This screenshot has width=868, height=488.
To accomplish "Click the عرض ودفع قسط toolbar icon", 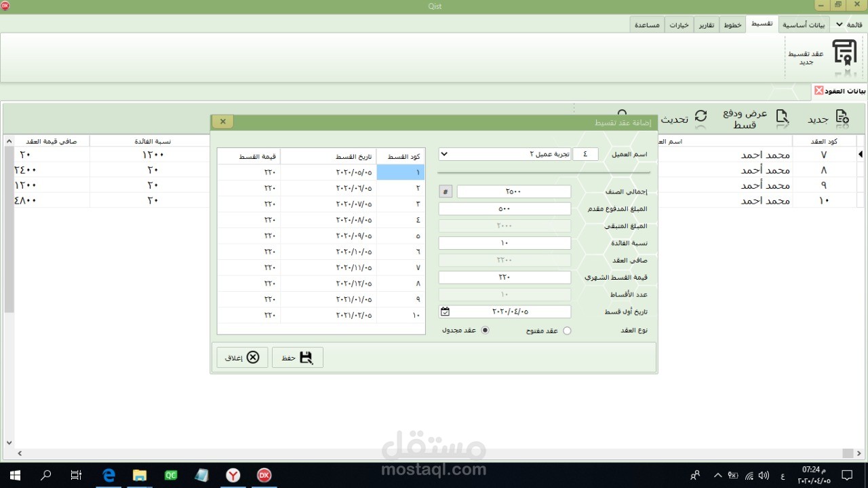I will (x=782, y=119).
